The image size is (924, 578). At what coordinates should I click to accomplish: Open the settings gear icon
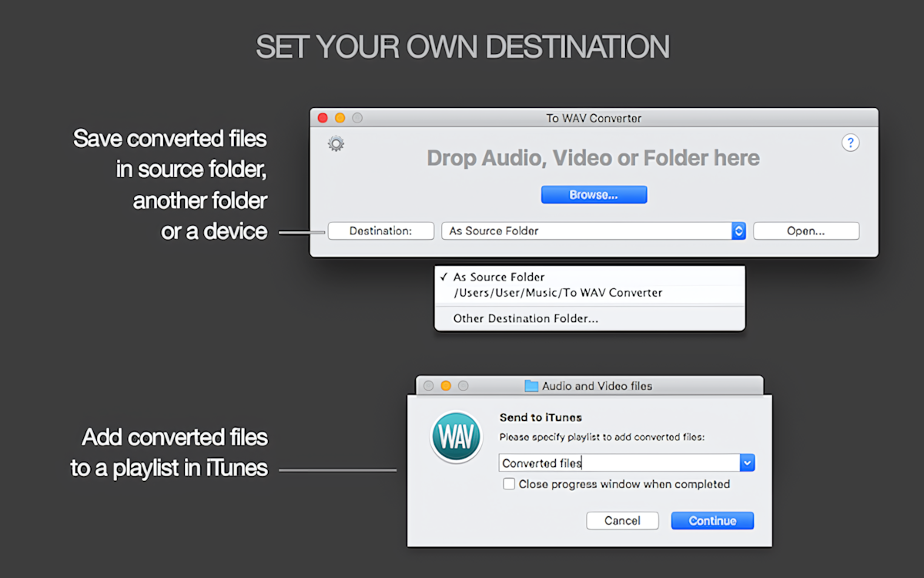click(x=335, y=143)
